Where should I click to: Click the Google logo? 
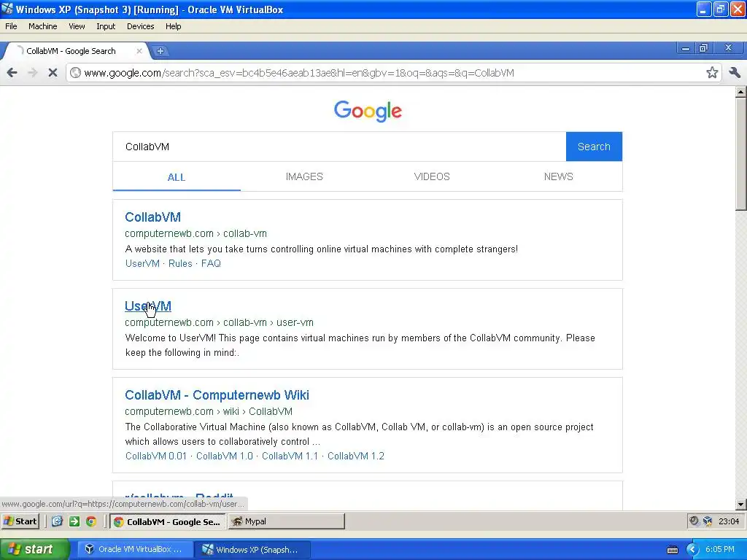pyautogui.click(x=368, y=111)
